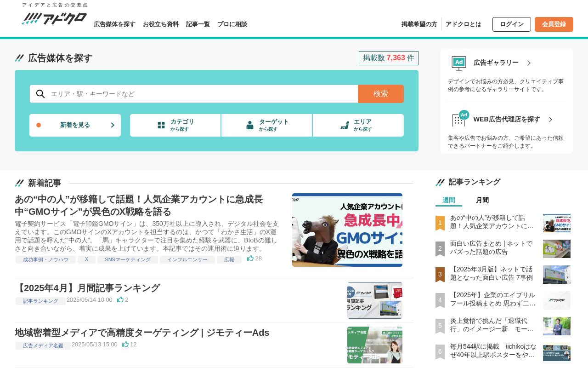The width and height of the screenshot is (588, 368).
Task: Click date text 2025/05/13 15:00
Action: (x=95, y=344)
